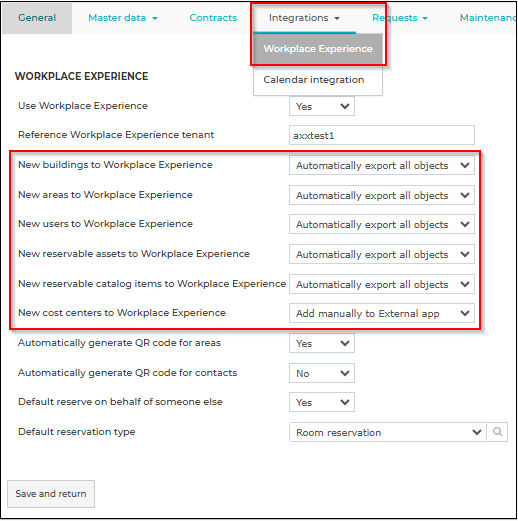The width and height of the screenshot is (518, 521).
Task: Select Workplace Experience from Integrations menu
Action: pyautogui.click(x=318, y=49)
